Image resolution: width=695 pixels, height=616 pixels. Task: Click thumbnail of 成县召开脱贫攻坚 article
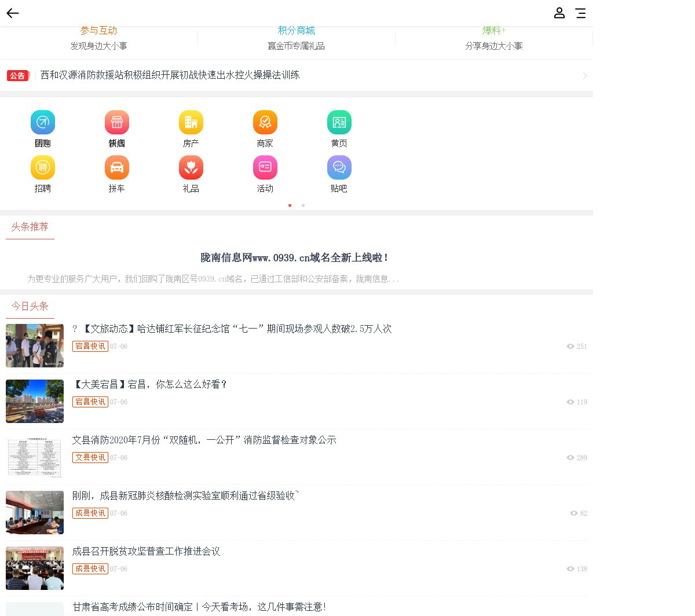(35, 568)
